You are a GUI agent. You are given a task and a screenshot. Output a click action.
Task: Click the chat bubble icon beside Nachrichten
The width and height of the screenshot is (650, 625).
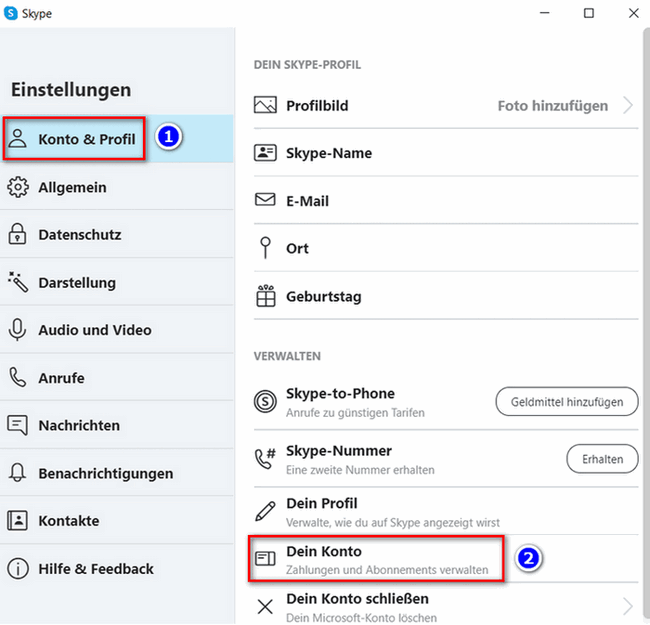point(17,425)
